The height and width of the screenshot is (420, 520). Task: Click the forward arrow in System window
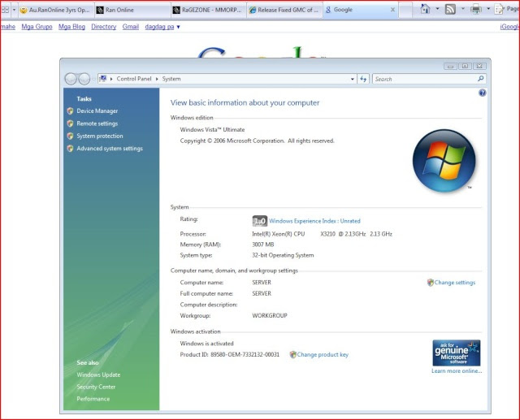84,79
